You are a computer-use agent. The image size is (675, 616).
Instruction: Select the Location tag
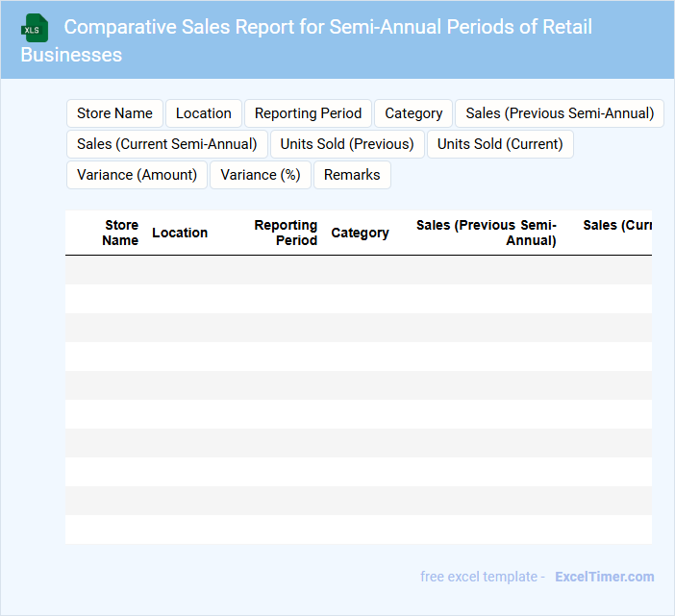point(203,113)
